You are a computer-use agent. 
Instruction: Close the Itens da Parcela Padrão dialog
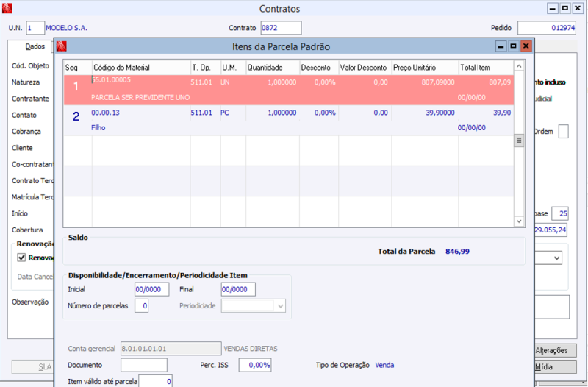(526, 46)
